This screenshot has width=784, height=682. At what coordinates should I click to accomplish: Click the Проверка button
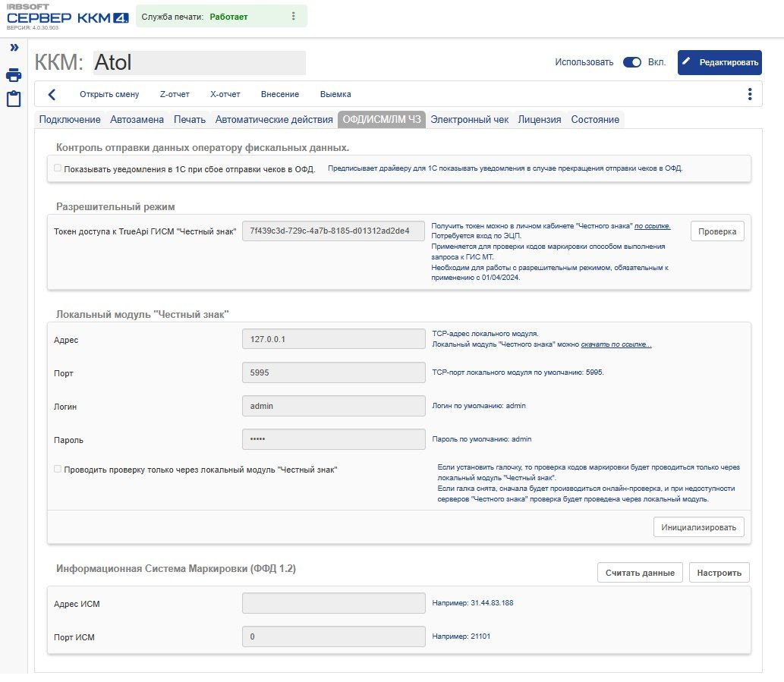(717, 231)
